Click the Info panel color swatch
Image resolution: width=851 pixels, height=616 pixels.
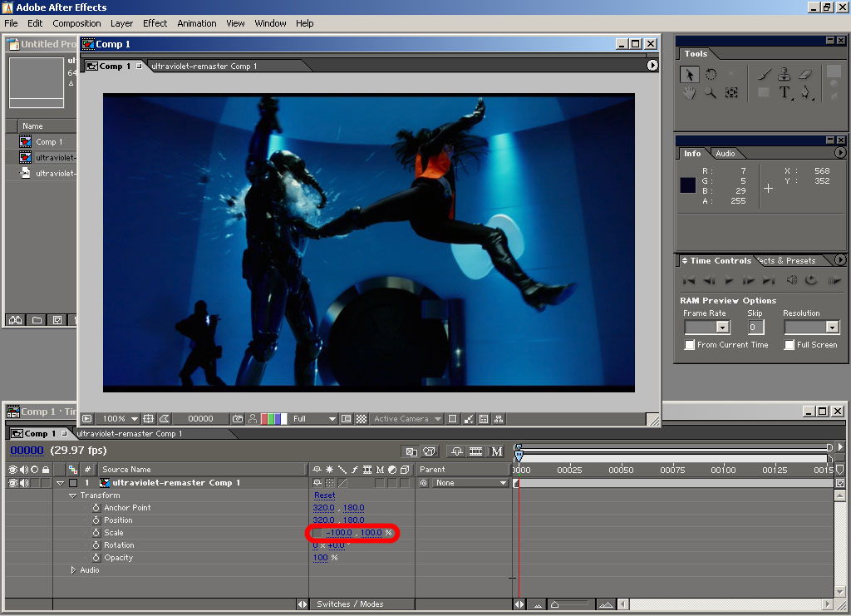click(x=687, y=185)
